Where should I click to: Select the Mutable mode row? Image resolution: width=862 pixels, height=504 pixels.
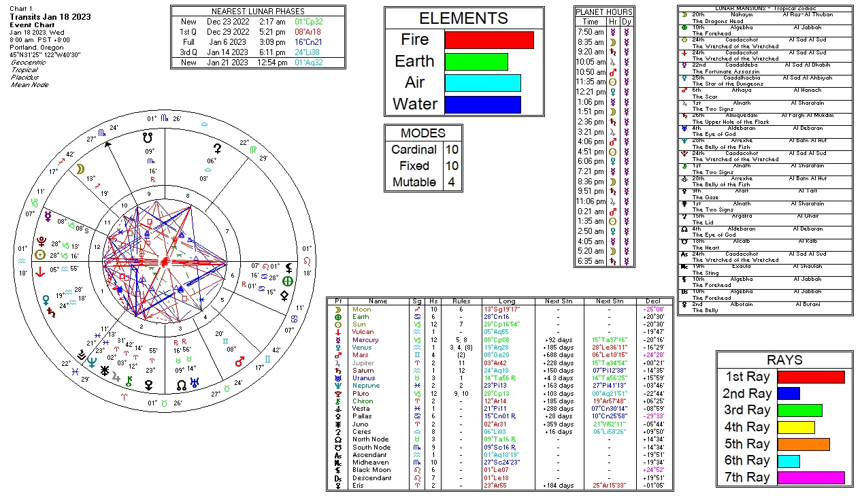(x=423, y=182)
